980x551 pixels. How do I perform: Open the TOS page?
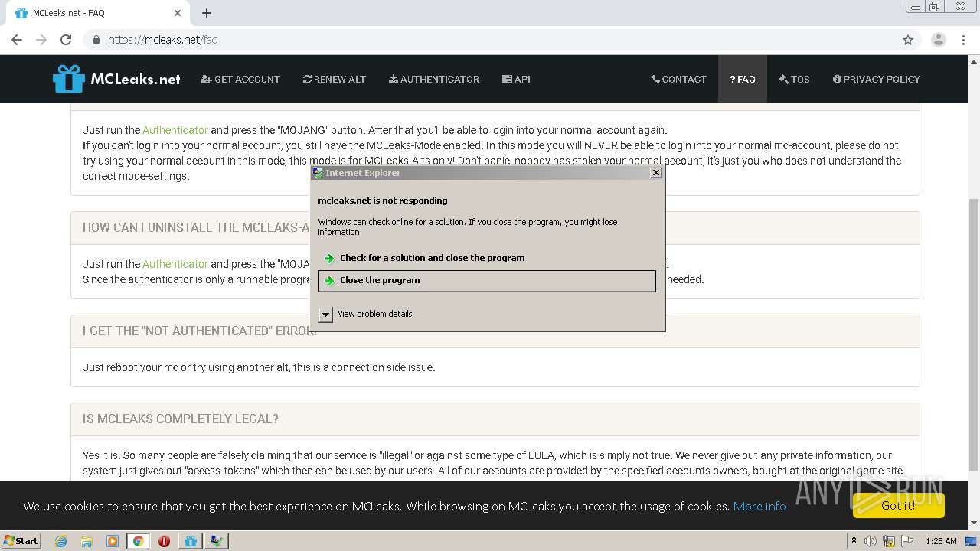(794, 79)
